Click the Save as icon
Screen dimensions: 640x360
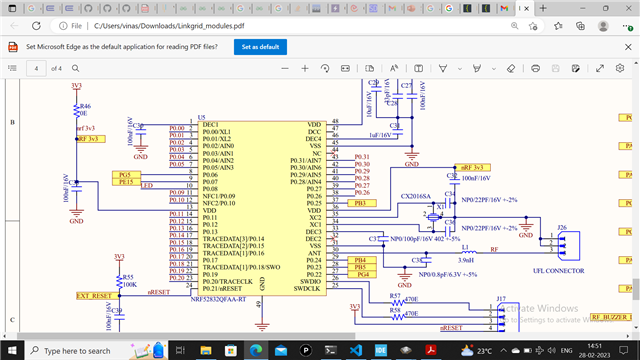(576, 69)
